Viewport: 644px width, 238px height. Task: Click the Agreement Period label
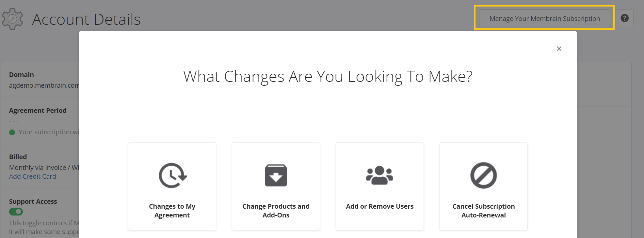point(38,111)
